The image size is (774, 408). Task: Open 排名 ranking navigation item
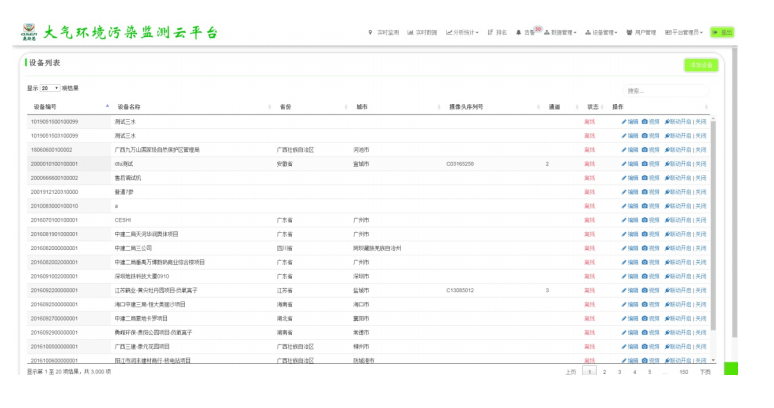497,32
